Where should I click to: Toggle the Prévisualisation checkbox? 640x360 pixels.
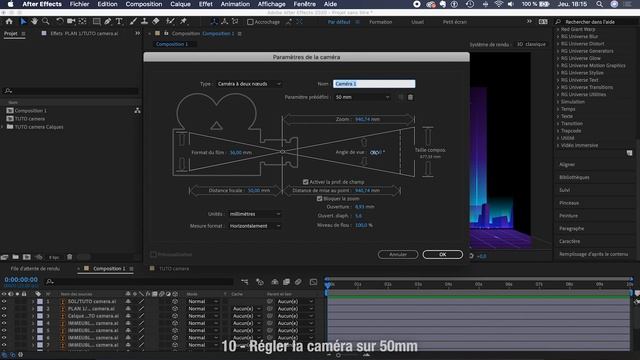coord(153,254)
